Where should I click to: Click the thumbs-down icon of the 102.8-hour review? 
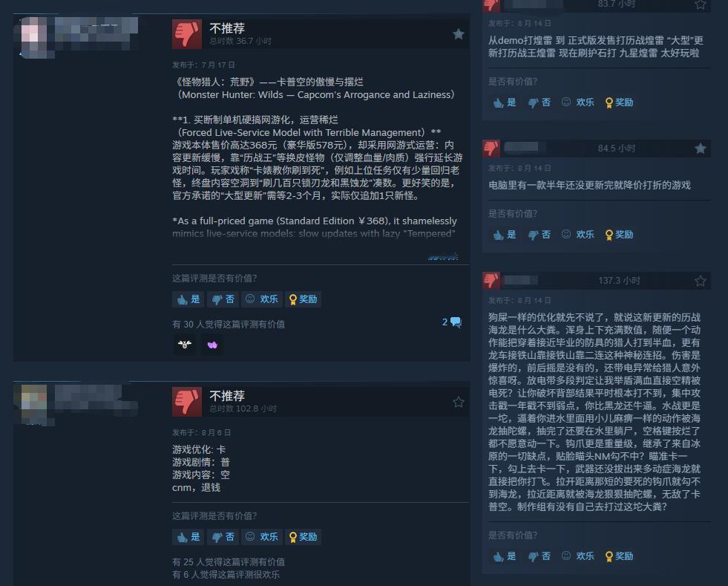point(187,402)
